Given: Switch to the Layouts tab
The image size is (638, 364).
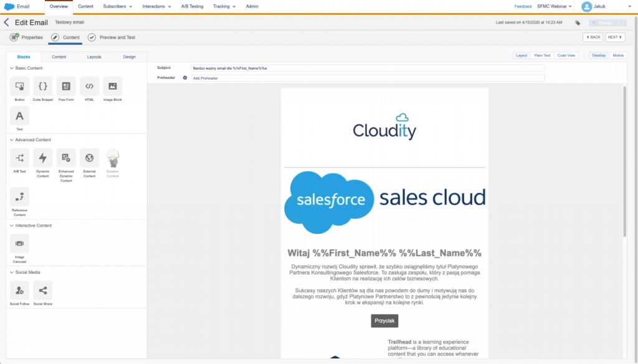Looking at the screenshot, I should point(94,57).
